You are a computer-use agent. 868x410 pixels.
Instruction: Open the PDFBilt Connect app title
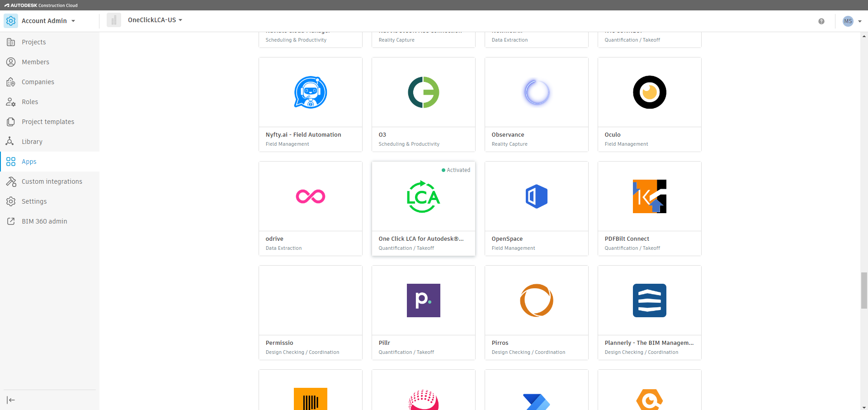point(627,239)
